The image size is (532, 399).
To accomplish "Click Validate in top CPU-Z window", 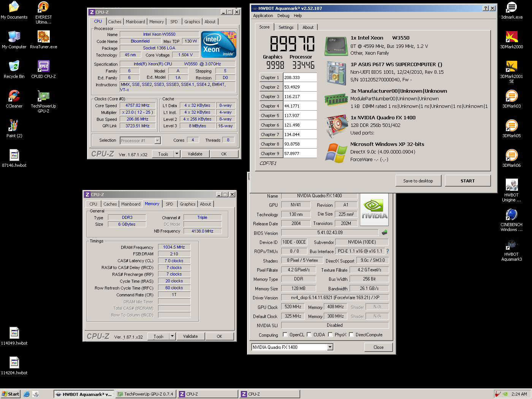I will click(x=195, y=154).
